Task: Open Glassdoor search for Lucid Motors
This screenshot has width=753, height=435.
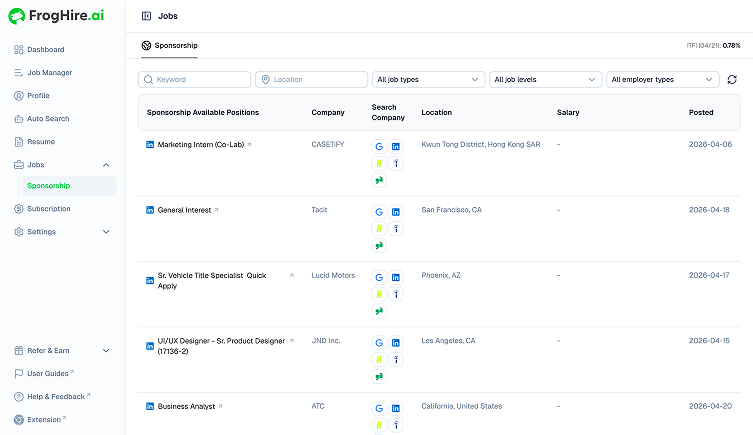Action: (379, 311)
